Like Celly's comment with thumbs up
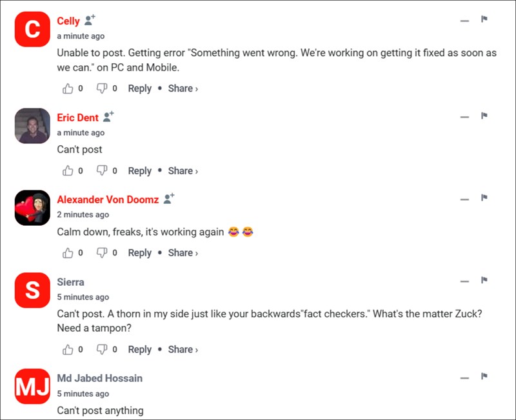This screenshot has width=516, height=420. click(x=68, y=88)
